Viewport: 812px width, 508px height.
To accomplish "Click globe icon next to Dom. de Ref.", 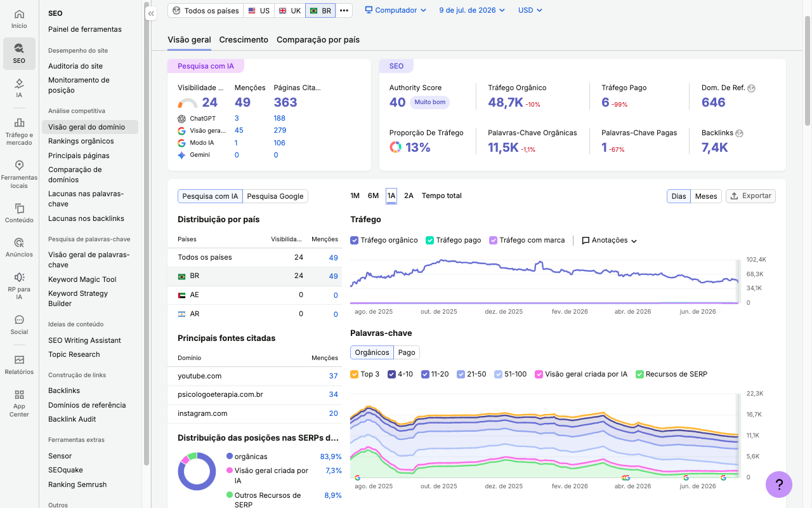I will (x=752, y=88).
